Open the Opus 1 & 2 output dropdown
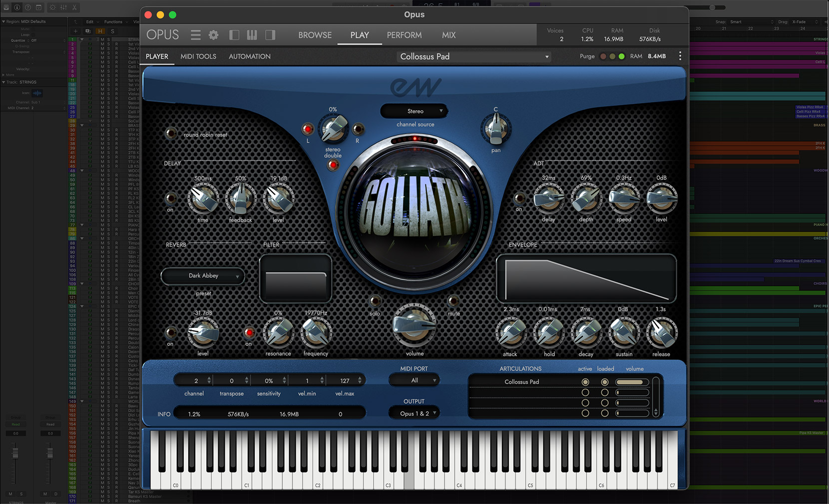This screenshot has width=829, height=504. [414, 413]
